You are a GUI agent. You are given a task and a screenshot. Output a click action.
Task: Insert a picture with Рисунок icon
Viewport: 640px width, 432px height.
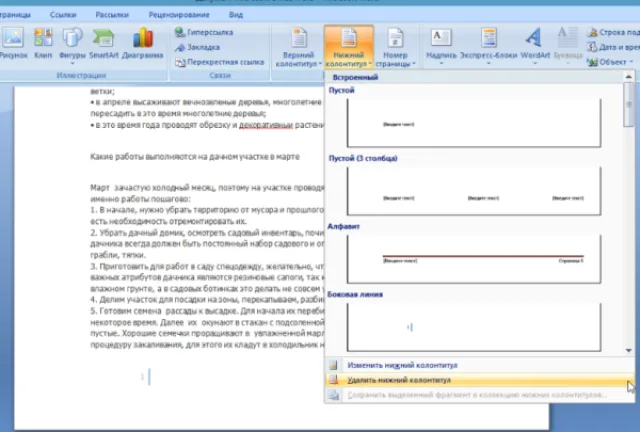[13, 44]
